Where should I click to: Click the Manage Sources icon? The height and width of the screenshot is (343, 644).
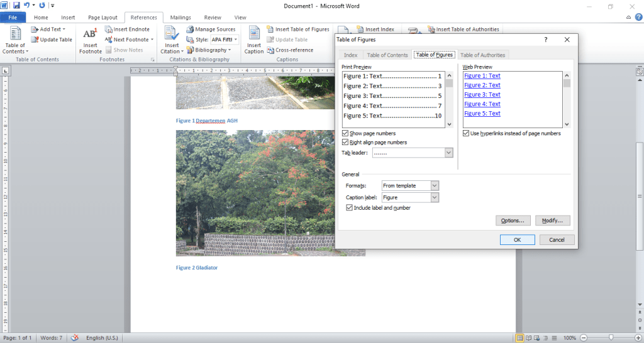191,30
